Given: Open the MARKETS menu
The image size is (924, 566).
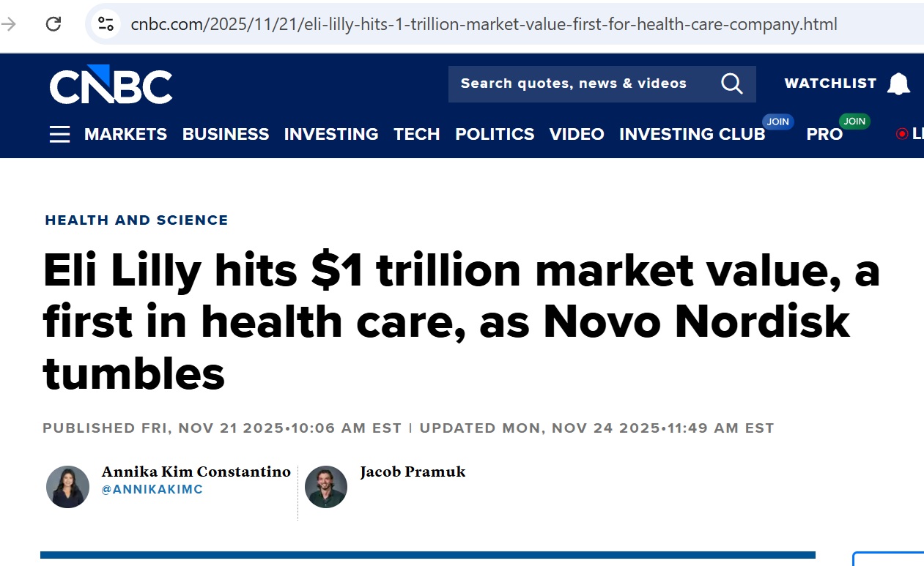Looking at the screenshot, I should click(x=125, y=135).
